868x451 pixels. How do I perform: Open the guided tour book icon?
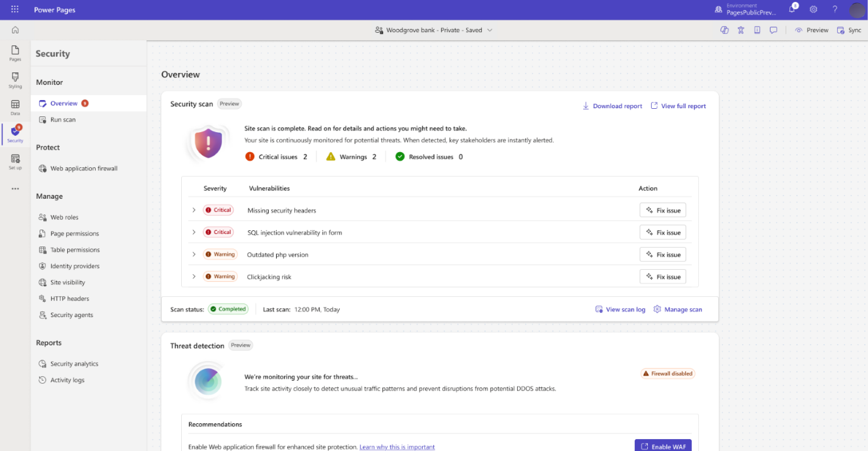pyautogui.click(x=757, y=30)
